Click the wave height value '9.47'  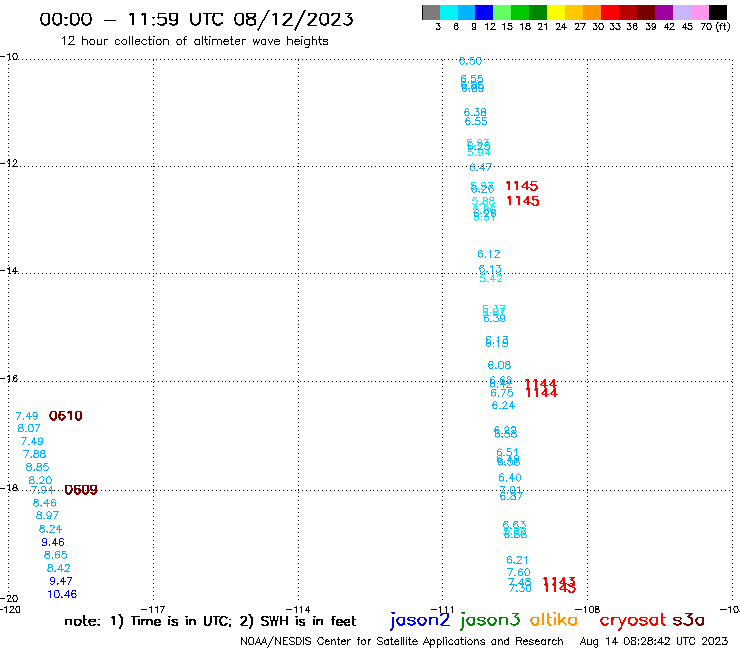[x=61, y=581]
